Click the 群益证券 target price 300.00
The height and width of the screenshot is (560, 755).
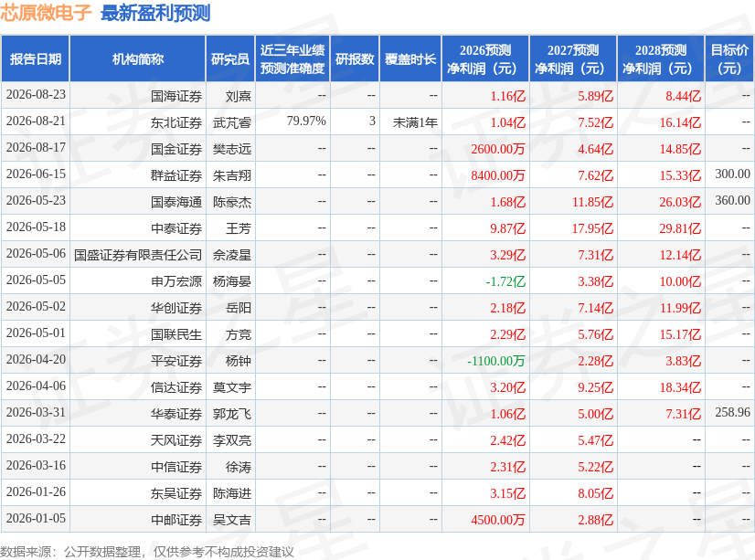(x=732, y=174)
